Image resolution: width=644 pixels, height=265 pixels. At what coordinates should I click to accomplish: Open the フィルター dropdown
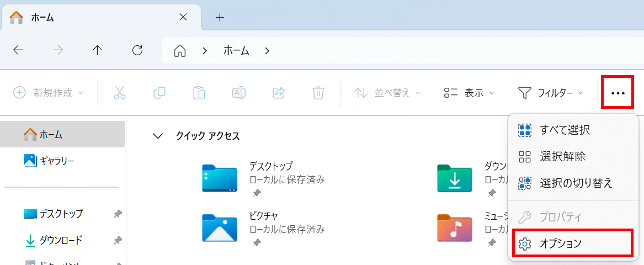pyautogui.click(x=551, y=93)
